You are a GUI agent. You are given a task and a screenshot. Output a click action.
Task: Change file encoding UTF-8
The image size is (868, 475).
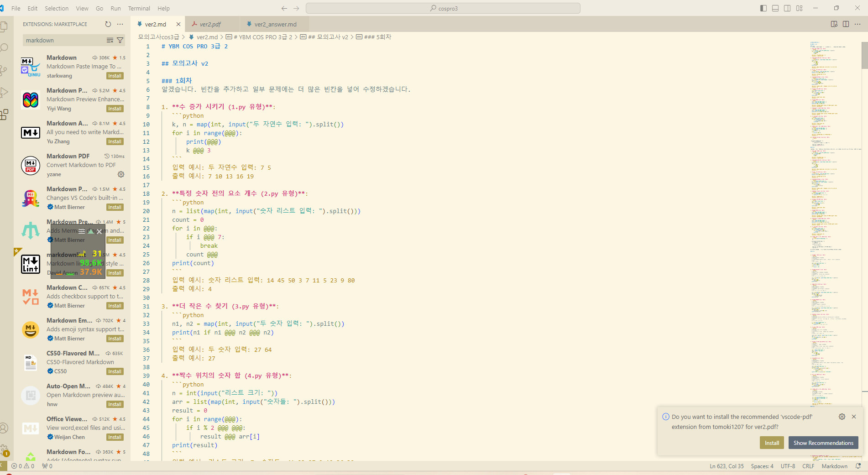(x=788, y=466)
